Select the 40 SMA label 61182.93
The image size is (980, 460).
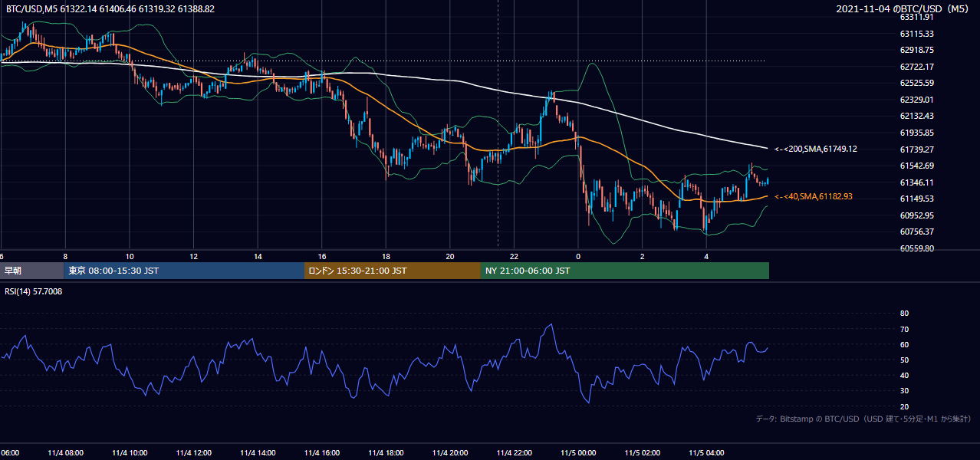pyautogui.click(x=814, y=197)
